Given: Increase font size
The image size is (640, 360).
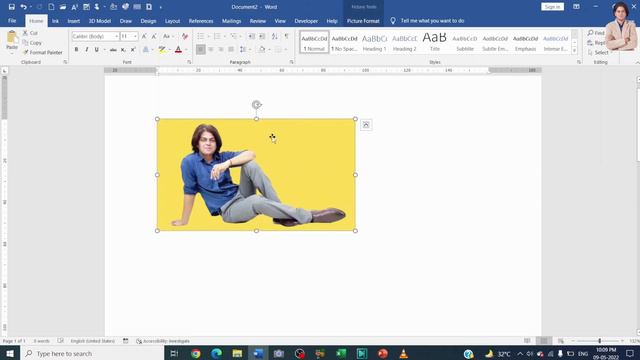Looking at the screenshot, I should (144, 36).
